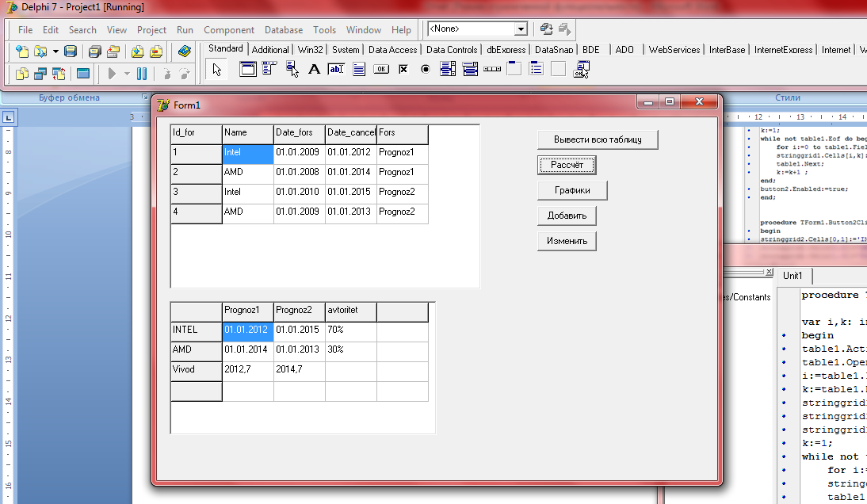Screen dimensions: 867x504
Task: Click the 2012,7 Vivod cell
Action: click(x=248, y=372)
